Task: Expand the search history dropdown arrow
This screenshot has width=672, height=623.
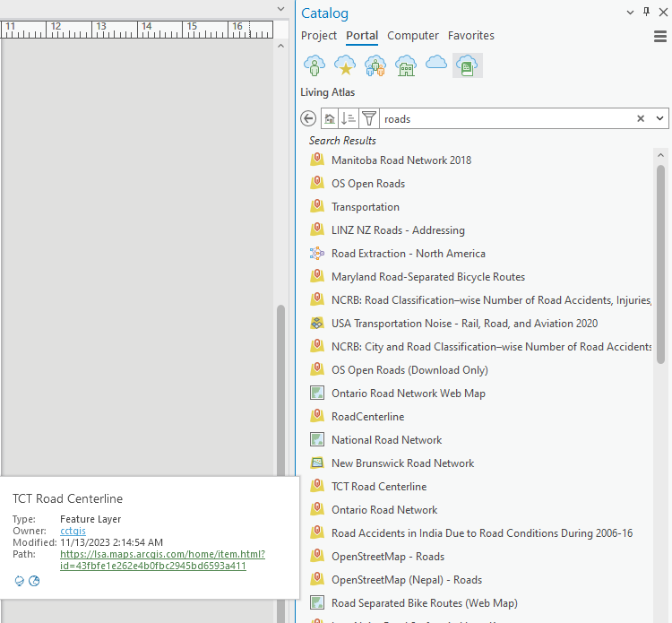Action: tap(659, 118)
